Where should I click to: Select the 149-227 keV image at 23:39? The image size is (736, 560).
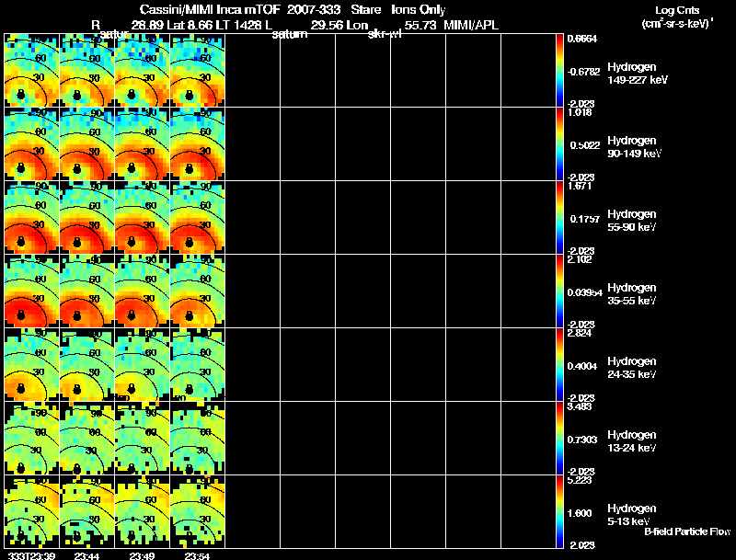click(32, 71)
